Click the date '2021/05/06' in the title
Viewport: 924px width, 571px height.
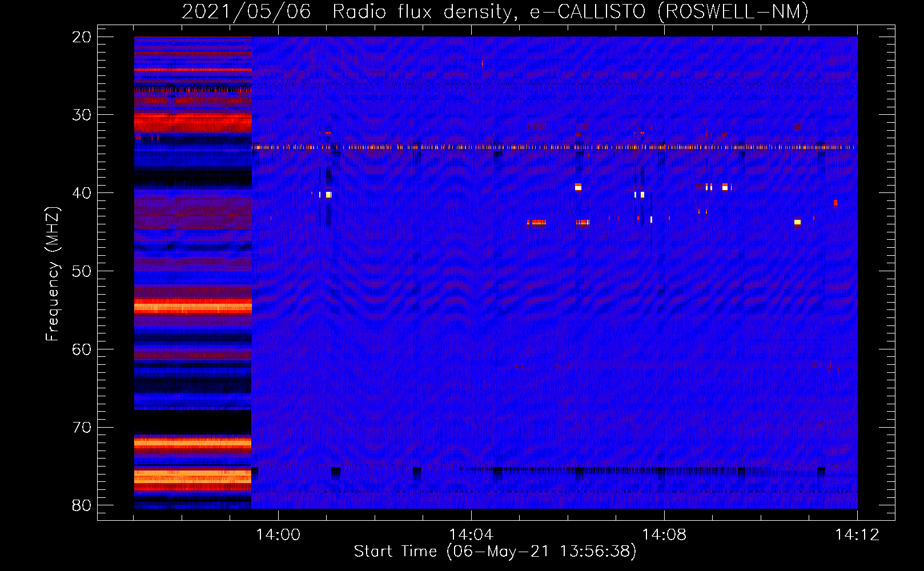246,11
